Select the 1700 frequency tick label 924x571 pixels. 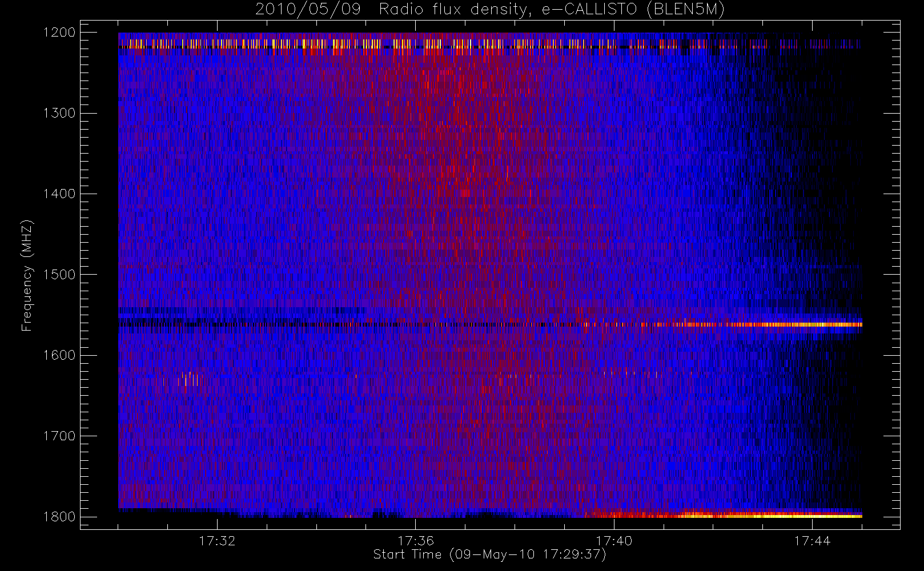point(59,436)
